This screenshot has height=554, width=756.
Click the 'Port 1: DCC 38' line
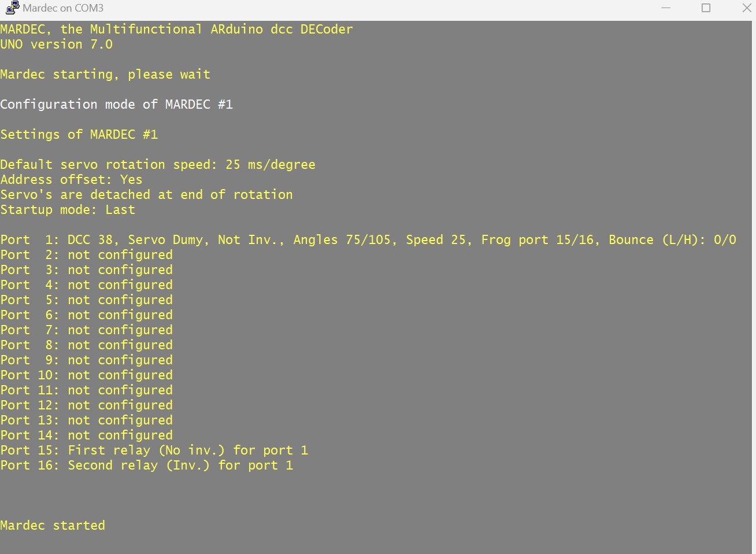[x=368, y=240]
